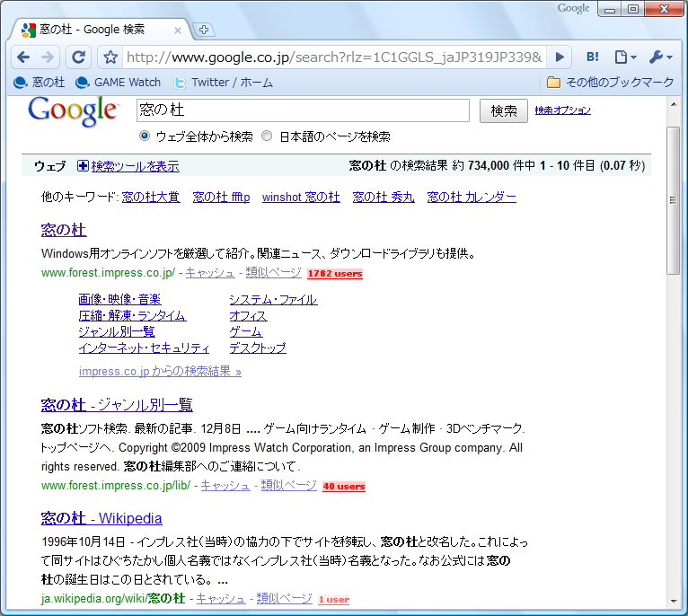Screen dimensions: 688x616
Task: Expand 検索ツールを表示 with the plus icon
Action: click(83, 166)
